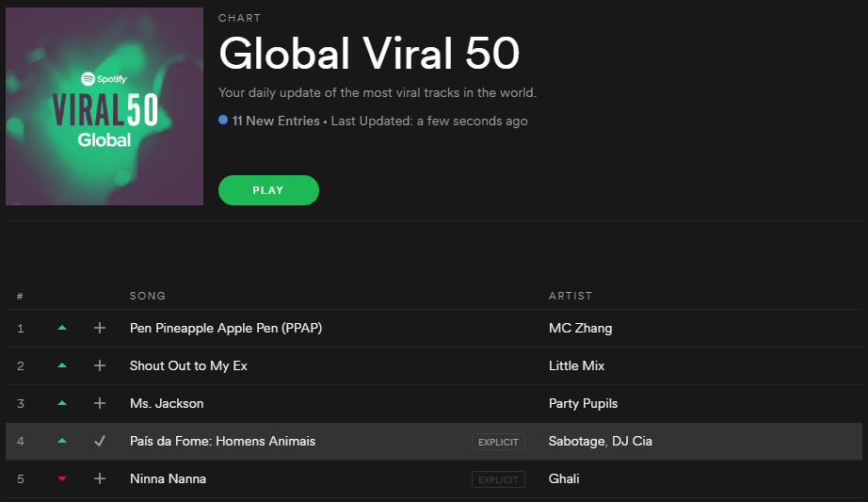
Task: Remove saved checkmark on País da Fome
Action: pyautogui.click(x=100, y=441)
